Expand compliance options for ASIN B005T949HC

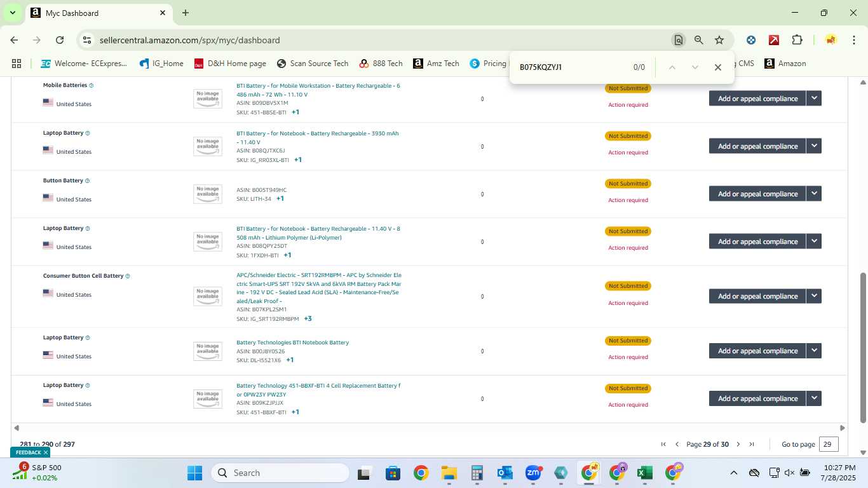[814, 194]
